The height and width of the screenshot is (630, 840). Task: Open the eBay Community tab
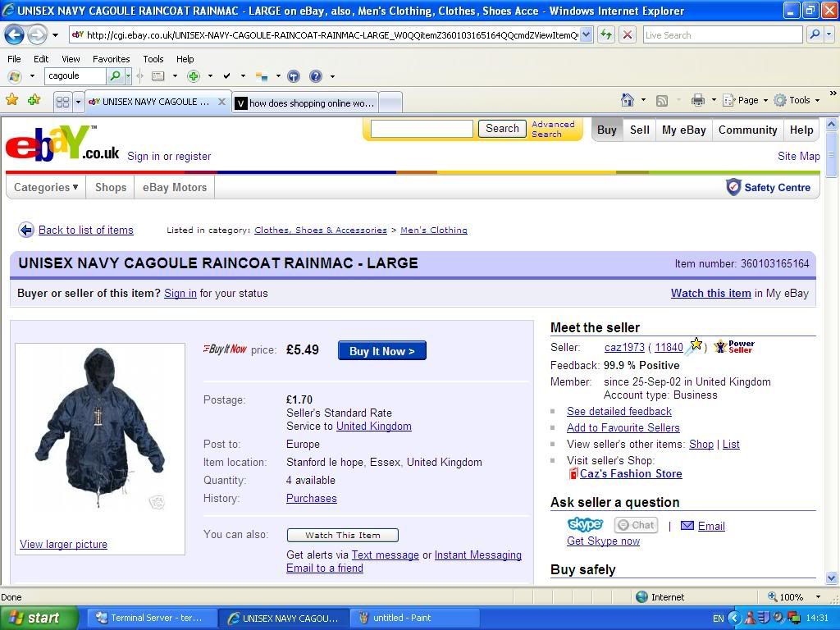747,130
